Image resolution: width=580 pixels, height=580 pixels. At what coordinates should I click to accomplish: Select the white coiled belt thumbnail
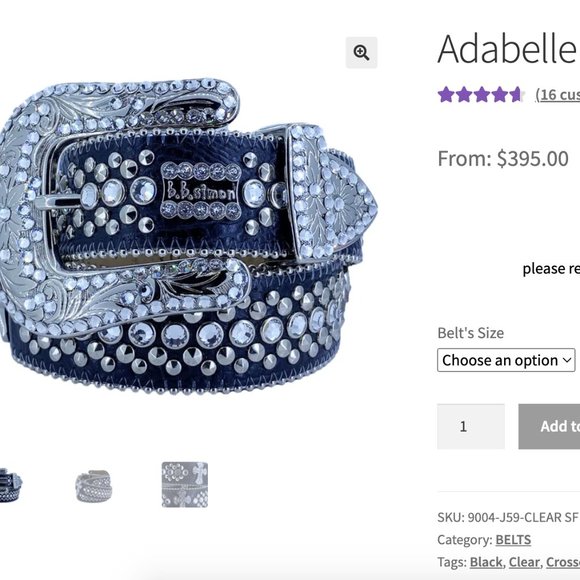pos(93,486)
